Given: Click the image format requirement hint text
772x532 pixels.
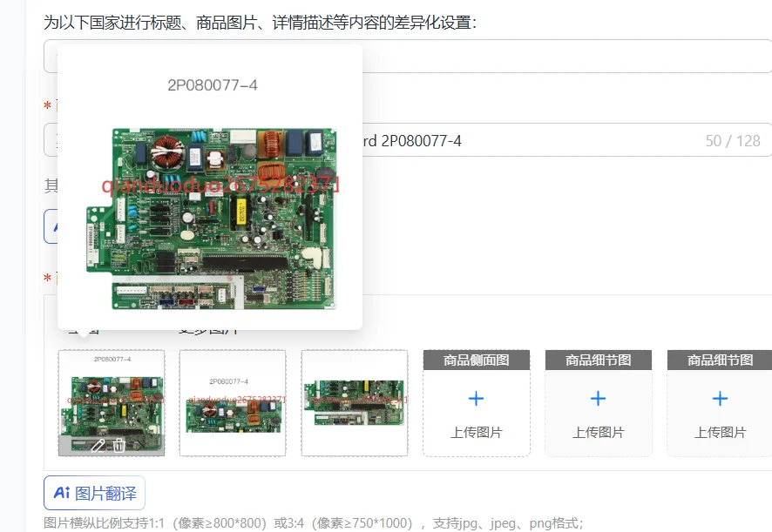Looking at the screenshot, I should tap(313, 522).
